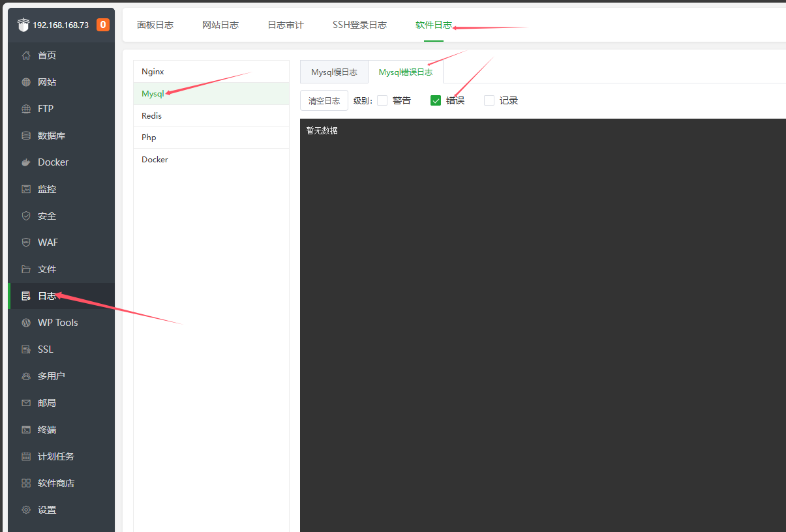Click the monitor chart icon beside 监控
Screen dimensions: 786x532
coord(26,189)
